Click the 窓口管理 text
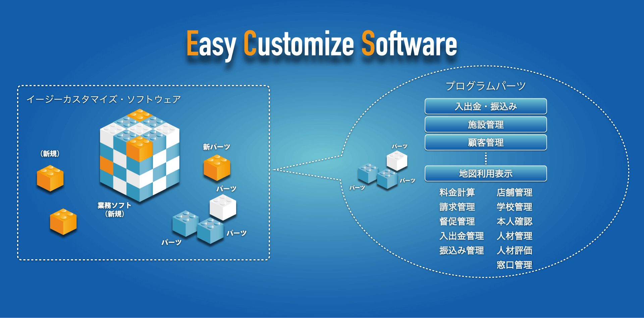644x318 pixels. [x=515, y=265]
